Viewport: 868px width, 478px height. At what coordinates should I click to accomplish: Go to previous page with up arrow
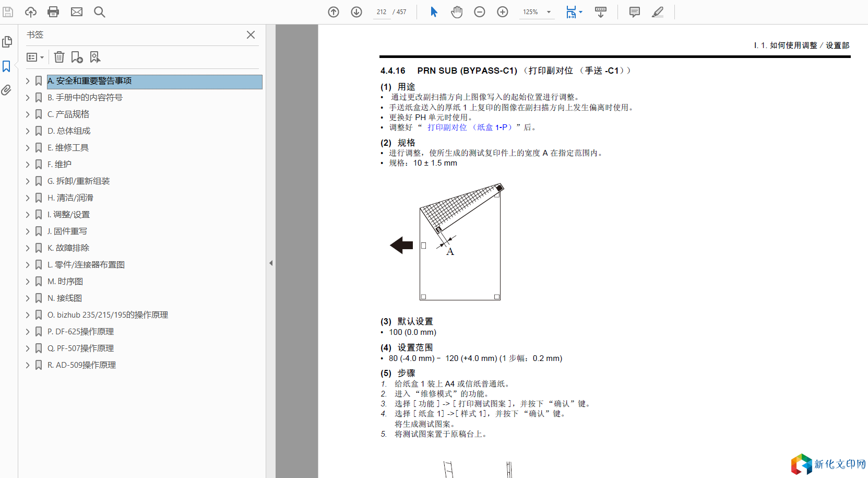[x=334, y=12]
